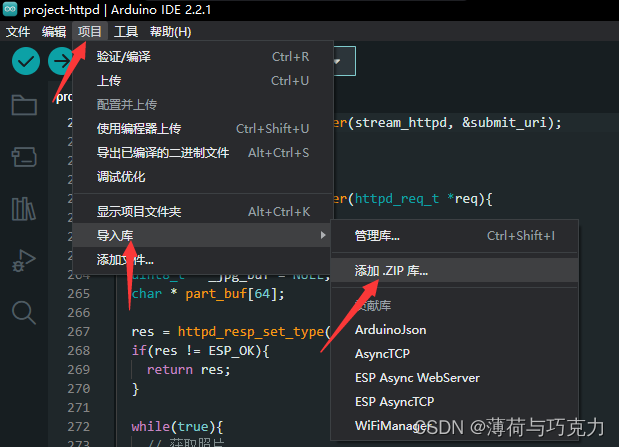Open 管理库... from submenu
This screenshot has width=619, height=447.
(454, 236)
